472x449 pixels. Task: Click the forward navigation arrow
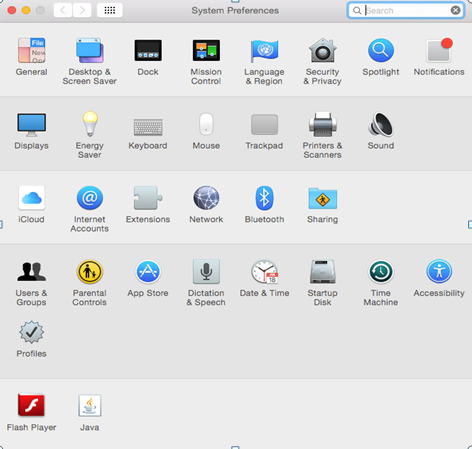82,10
